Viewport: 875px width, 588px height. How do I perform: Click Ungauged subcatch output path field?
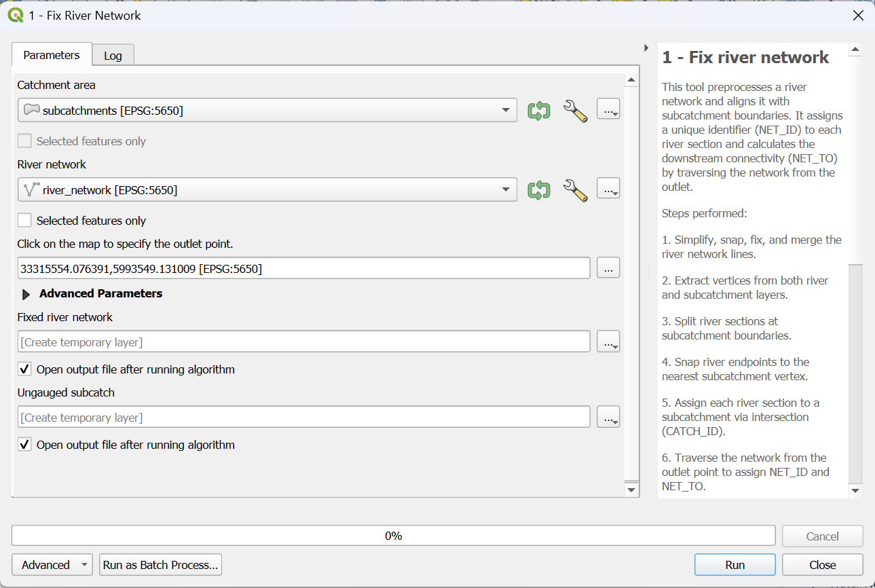303,417
